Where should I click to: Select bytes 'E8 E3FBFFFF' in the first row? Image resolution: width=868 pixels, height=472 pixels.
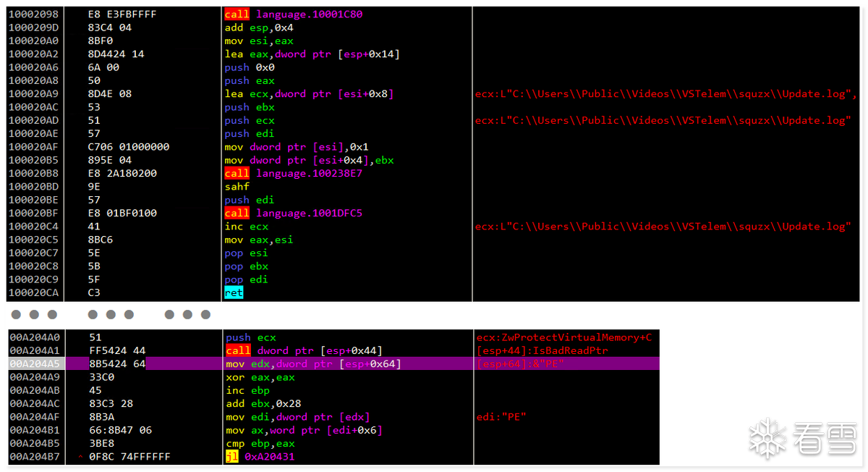coord(122,14)
